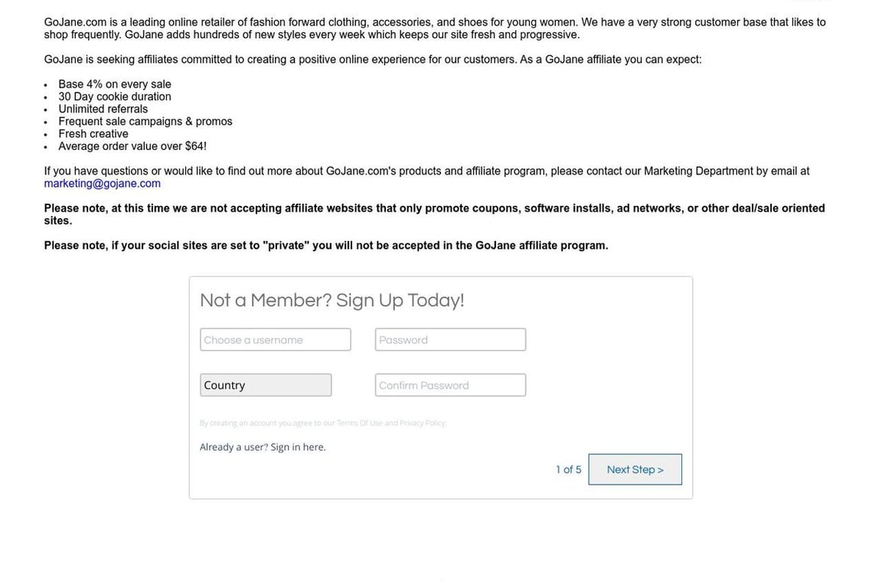Click the Frequent sale campaigns & promos item
Screen dimensions: 882x588
pyautogui.click(x=145, y=121)
